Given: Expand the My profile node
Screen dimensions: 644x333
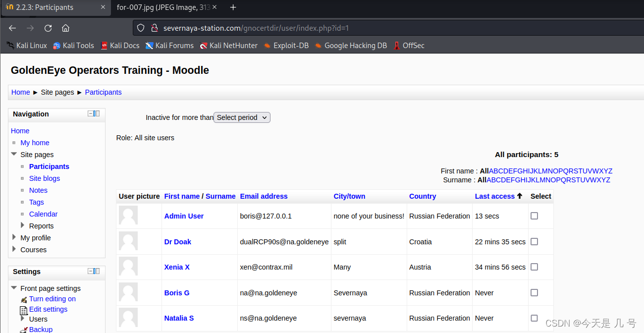Looking at the screenshot, I should pyautogui.click(x=14, y=237).
